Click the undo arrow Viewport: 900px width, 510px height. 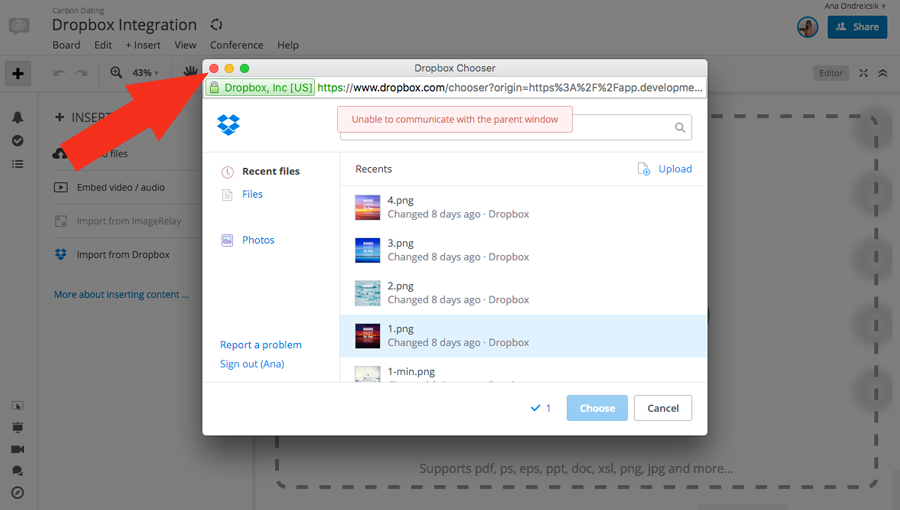click(59, 73)
